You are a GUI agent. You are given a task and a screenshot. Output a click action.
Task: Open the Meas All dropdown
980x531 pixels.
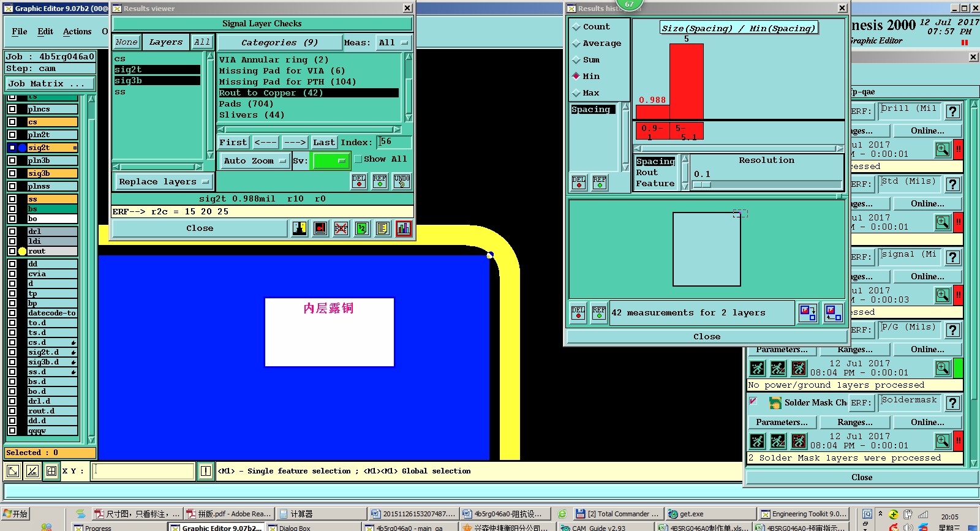(393, 43)
